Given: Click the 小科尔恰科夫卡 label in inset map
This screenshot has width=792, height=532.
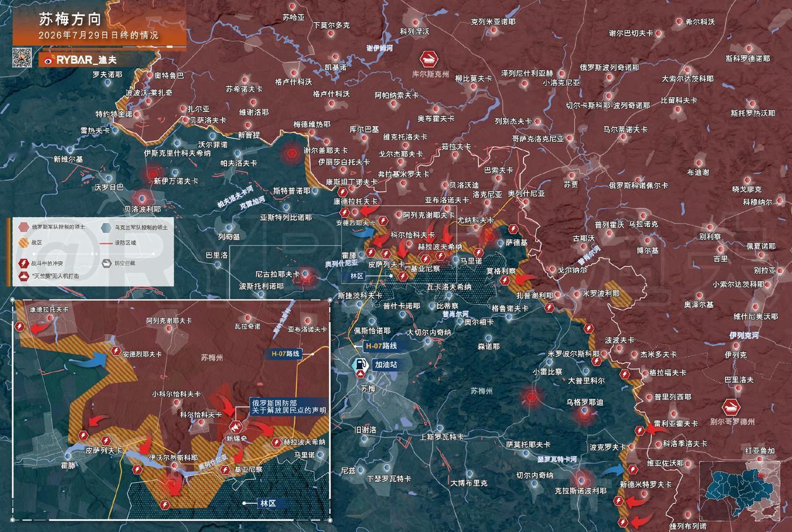Looking at the screenshot, I should pyautogui.click(x=176, y=393).
